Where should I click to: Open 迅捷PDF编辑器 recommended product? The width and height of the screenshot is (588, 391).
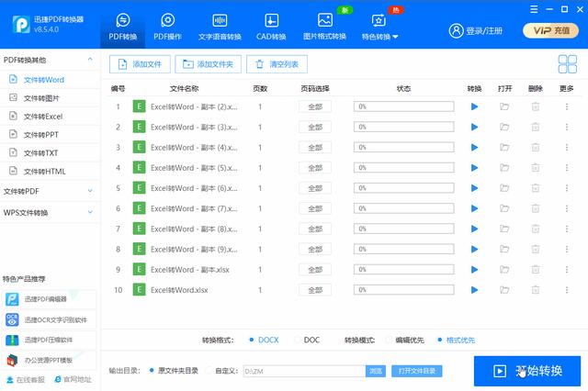click(49, 299)
